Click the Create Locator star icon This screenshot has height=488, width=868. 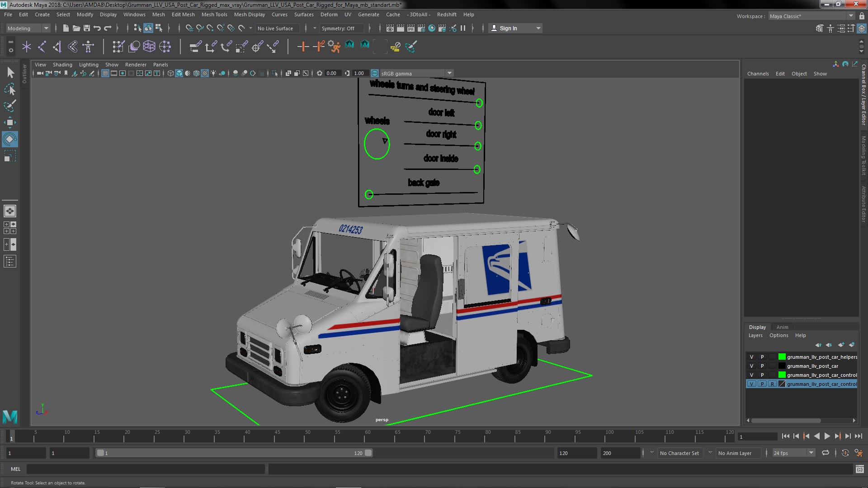click(27, 46)
